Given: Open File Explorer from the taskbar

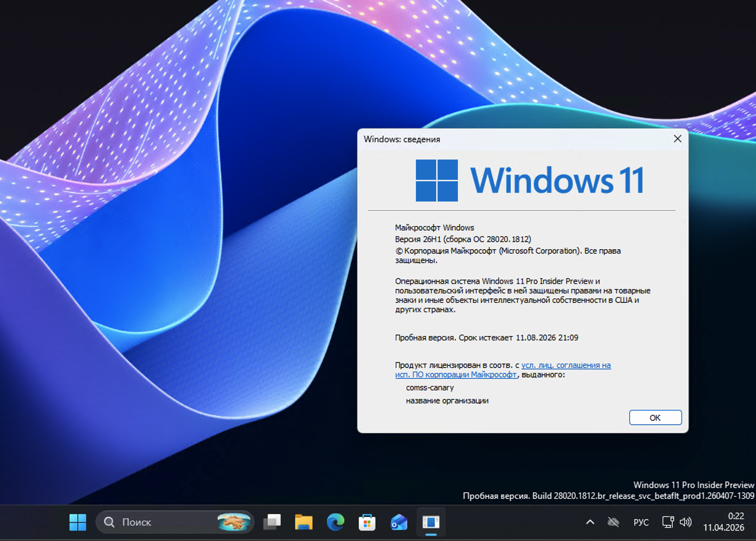Looking at the screenshot, I should point(304,523).
